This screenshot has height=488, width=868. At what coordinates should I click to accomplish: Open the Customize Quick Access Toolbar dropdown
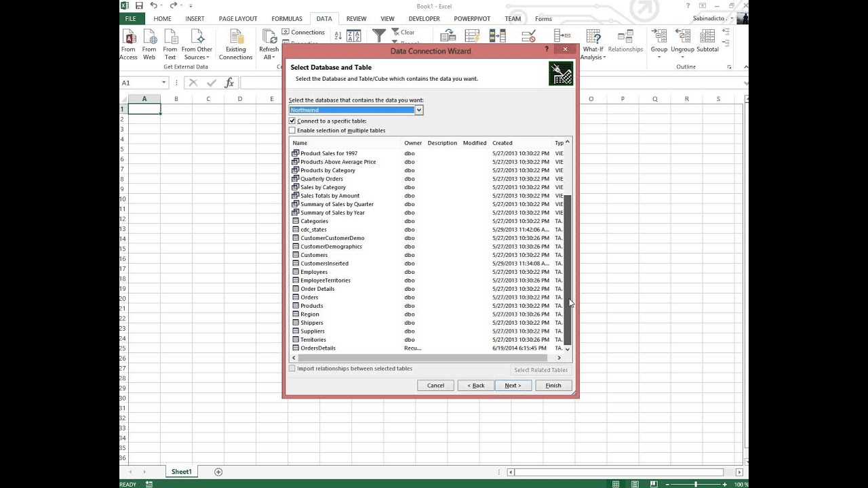191,5
